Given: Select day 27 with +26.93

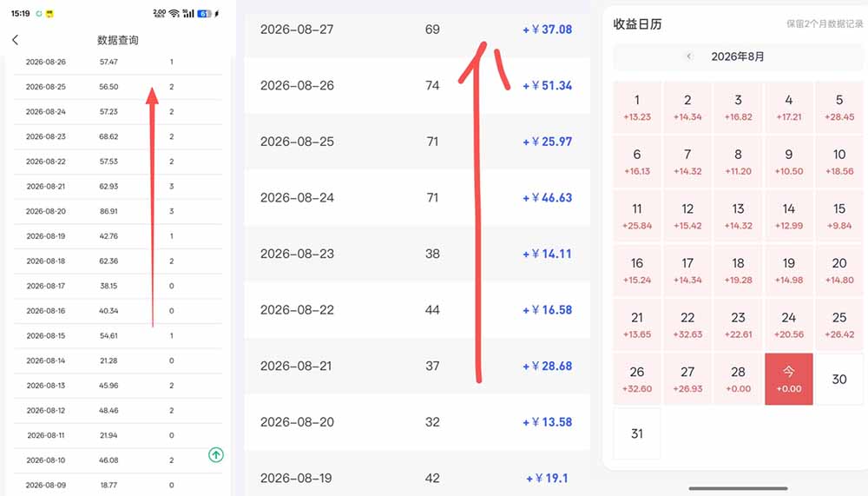Looking at the screenshot, I should pyautogui.click(x=687, y=379).
